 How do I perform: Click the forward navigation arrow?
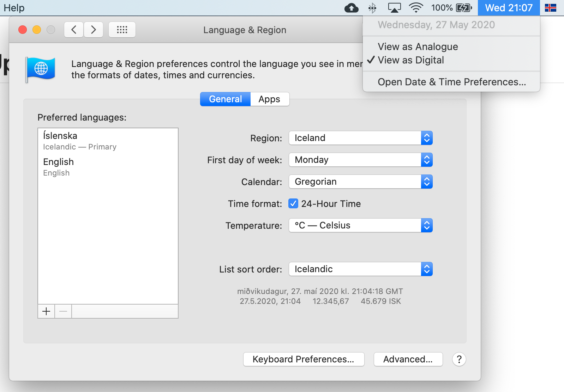click(x=94, y=30)
